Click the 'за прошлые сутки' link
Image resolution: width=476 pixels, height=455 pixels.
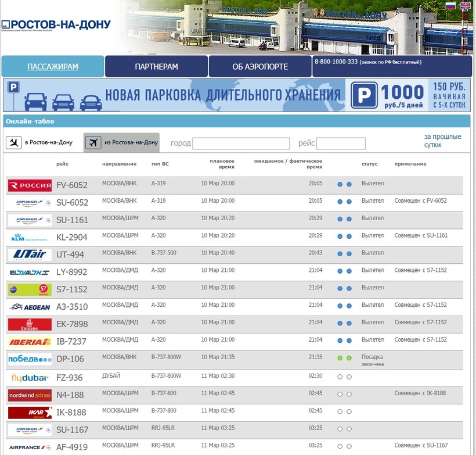pyautogui.click(x=442, y=141)
